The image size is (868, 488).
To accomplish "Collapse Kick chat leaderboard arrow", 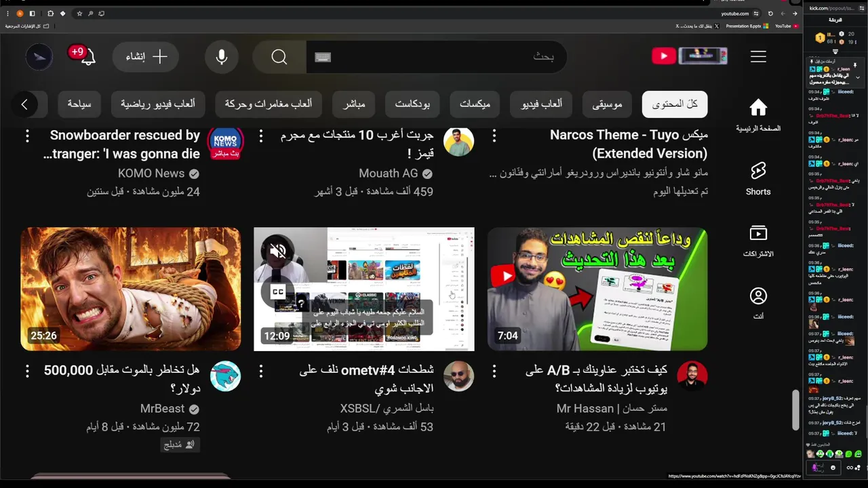I will point(835,52).
